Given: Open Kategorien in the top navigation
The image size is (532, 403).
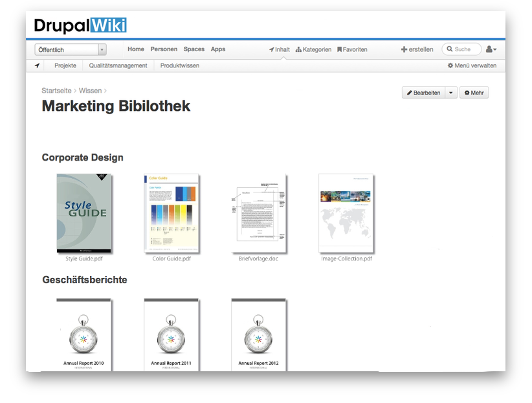Looking at the screenshot, I should click(314, 49).
